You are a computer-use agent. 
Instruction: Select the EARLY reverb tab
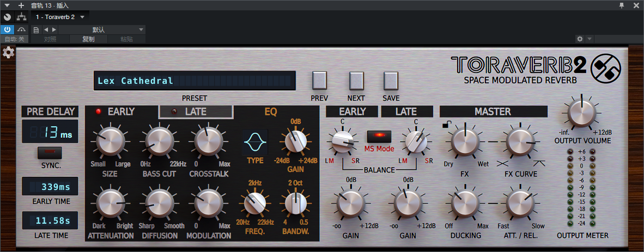tap(121, 112)
